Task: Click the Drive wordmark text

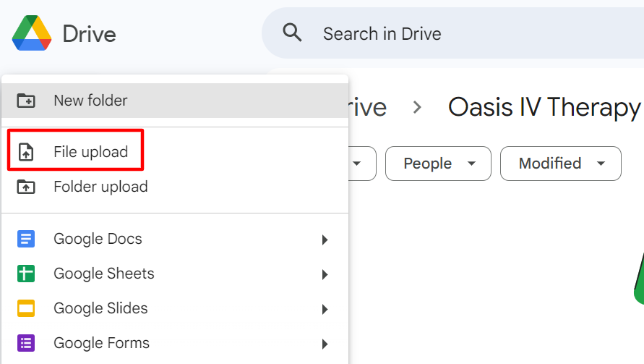Action: [x=89, y=34]
